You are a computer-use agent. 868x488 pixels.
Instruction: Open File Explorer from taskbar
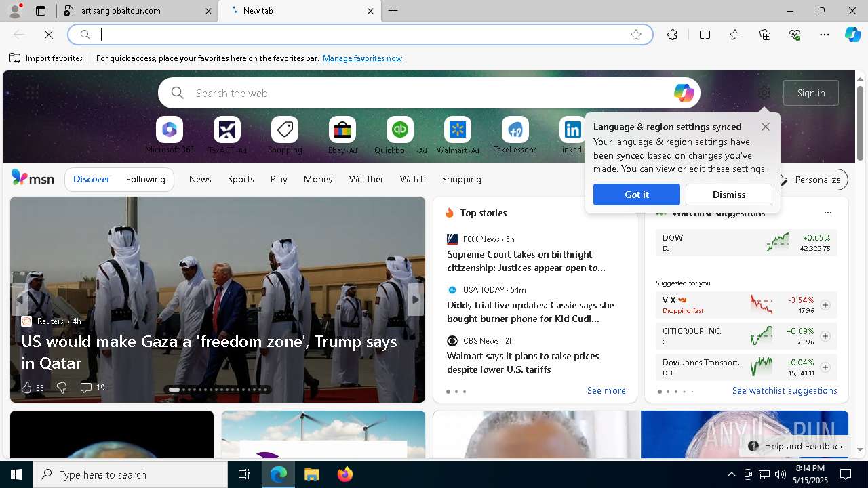click(311, 474)
